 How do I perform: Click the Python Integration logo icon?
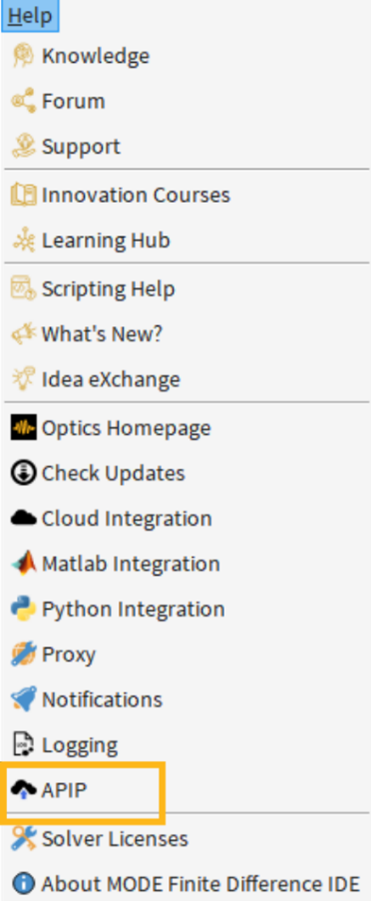coord(23,609)
